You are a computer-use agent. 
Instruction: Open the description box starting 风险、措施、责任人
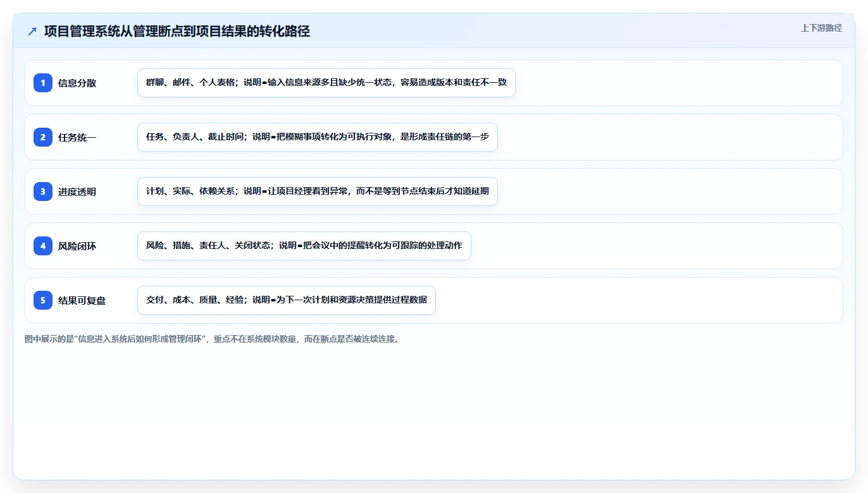[x=304, y=246]
